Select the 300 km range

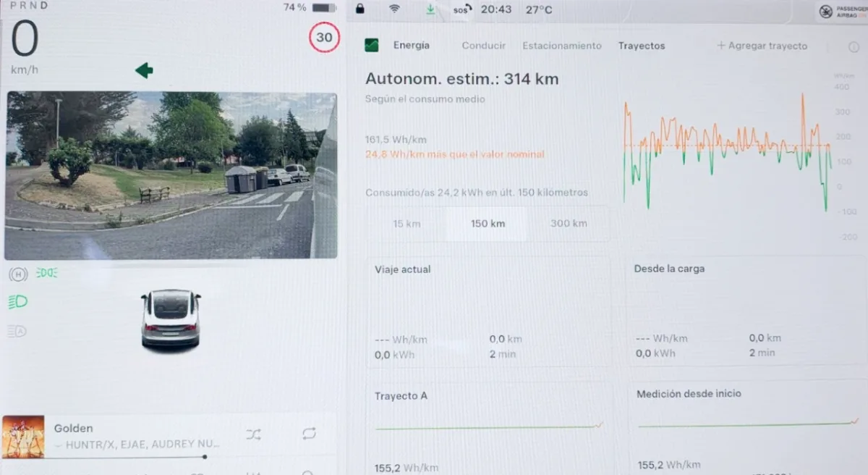pos(569,223)
